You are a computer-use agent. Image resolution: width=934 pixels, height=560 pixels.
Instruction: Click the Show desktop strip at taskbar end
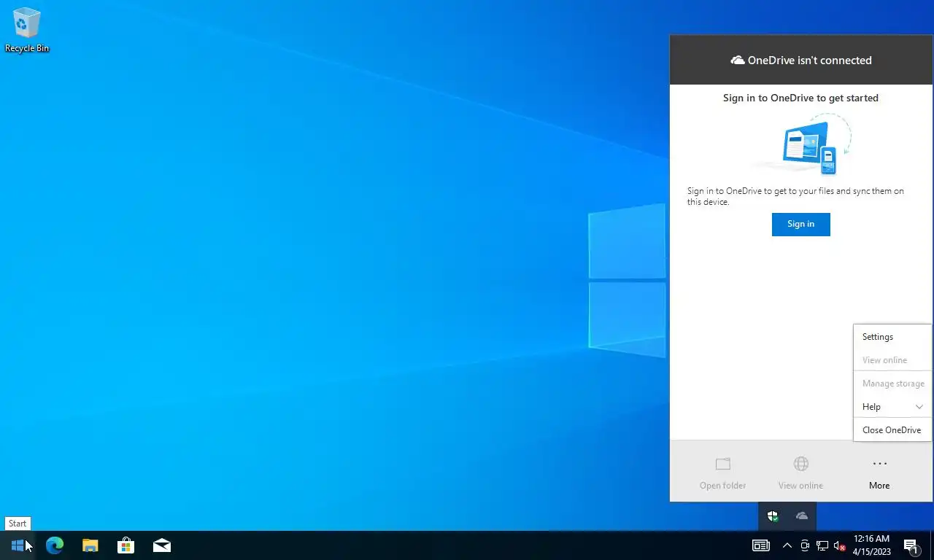[932, 545]
